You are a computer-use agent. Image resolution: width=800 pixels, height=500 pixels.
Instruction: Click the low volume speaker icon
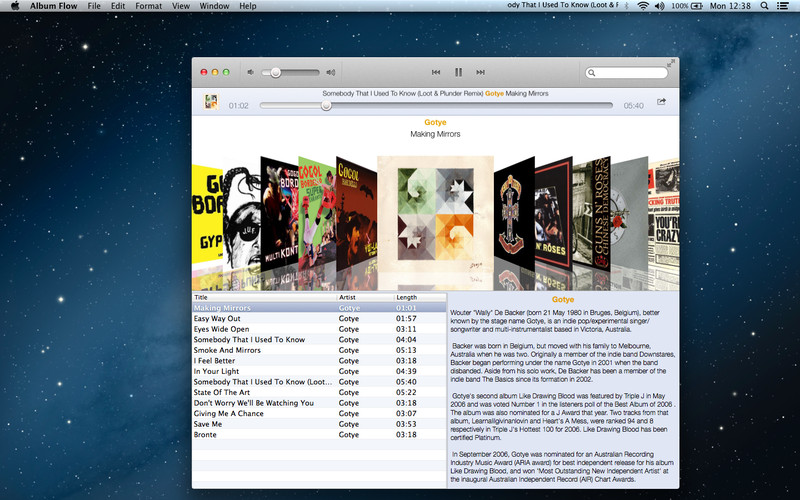[x=250, y=72]
